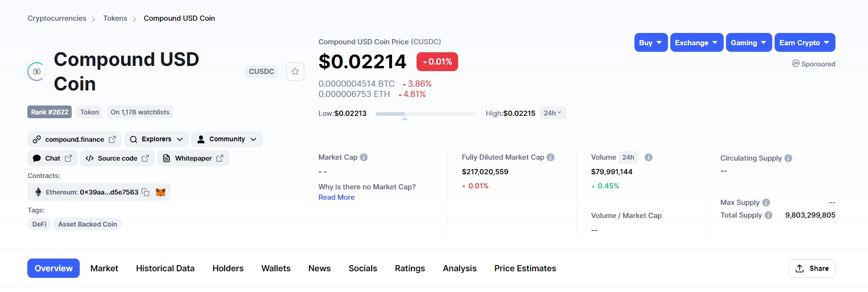This screenshot has width=868, height=292.
Task: Click the Sponsored megaphone icon
Action: (x=796, y=64)
